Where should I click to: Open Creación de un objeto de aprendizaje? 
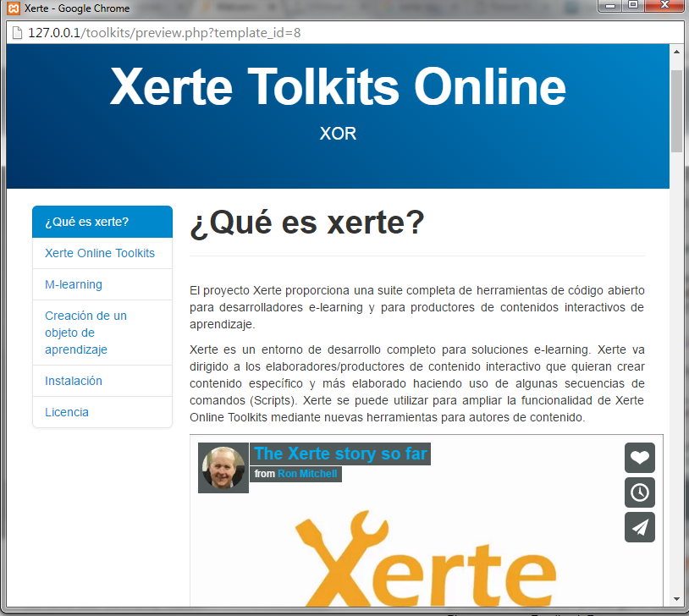(x=102, y=333)
